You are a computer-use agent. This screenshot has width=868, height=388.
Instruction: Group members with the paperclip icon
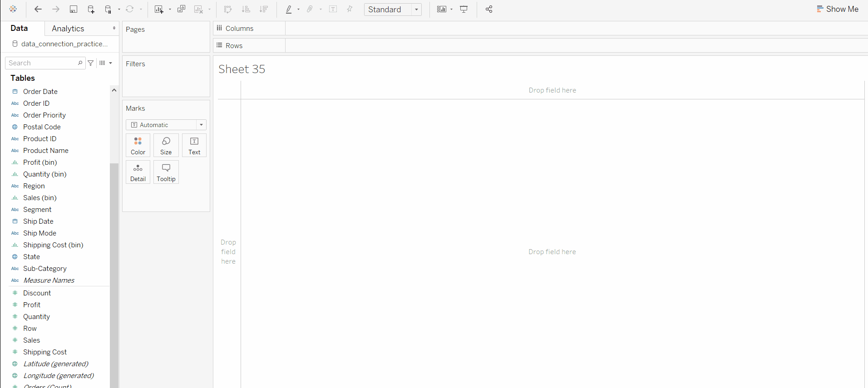[310, 9]
